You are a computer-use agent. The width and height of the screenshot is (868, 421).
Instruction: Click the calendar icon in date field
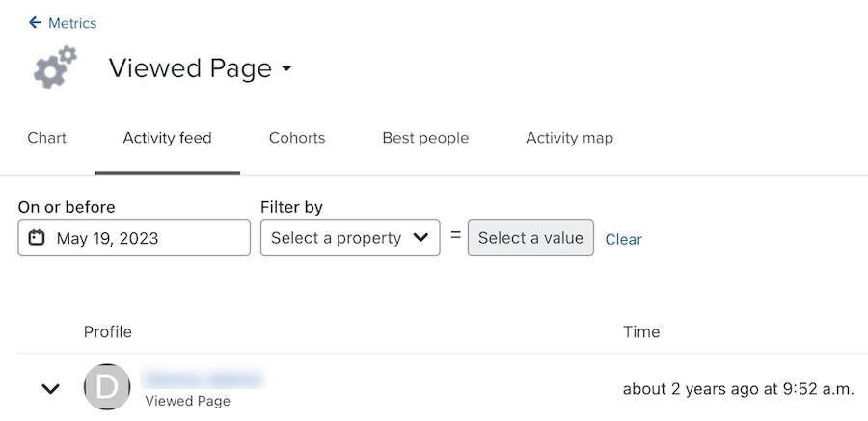[37, 238]
